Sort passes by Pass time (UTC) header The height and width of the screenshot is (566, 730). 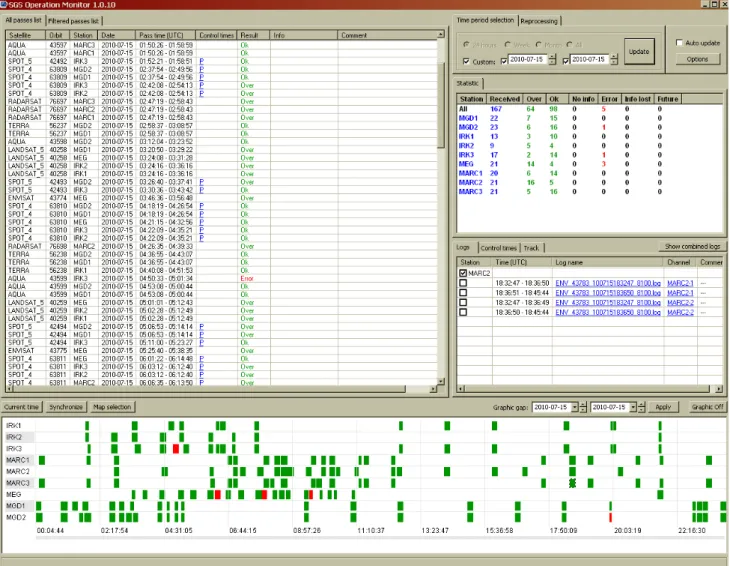tap(165, 35)
